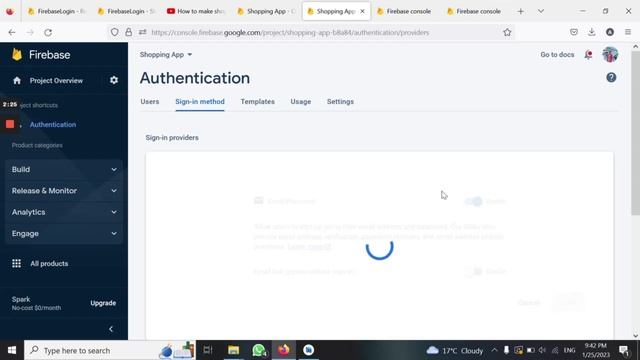Open the Windows Start menu
This screenshot has width=640, height=360.
tap(12, 350)
